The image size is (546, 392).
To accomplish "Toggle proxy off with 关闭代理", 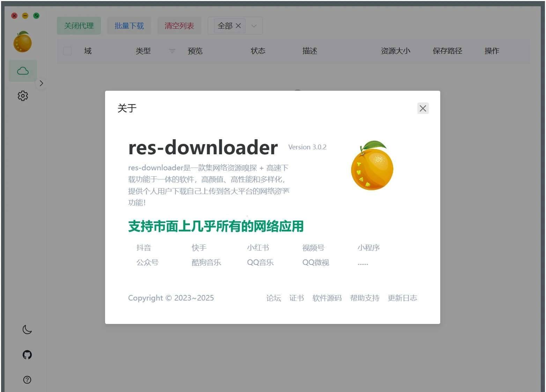I will [x=79, y=26].
